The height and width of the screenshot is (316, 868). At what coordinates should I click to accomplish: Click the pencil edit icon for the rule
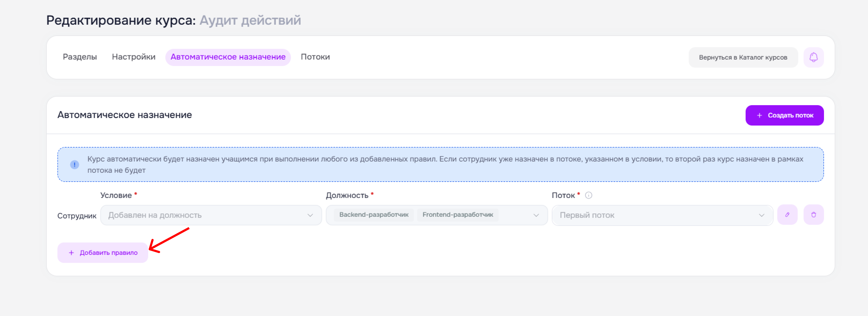tap(787, 215)
